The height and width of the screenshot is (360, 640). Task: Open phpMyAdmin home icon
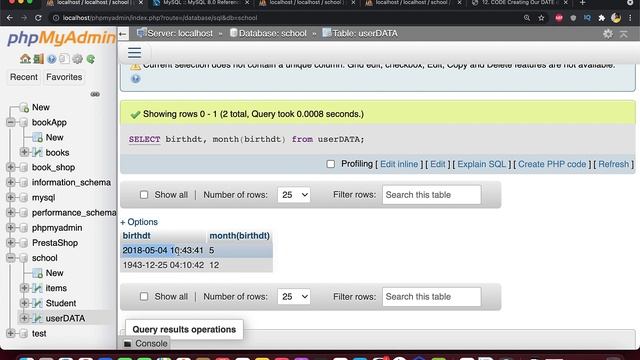pos(25,59)
